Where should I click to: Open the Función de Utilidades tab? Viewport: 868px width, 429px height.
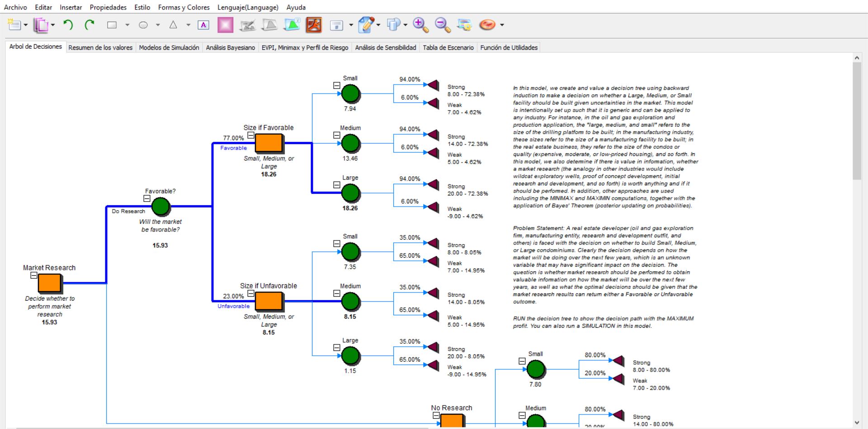coord(509,47)
